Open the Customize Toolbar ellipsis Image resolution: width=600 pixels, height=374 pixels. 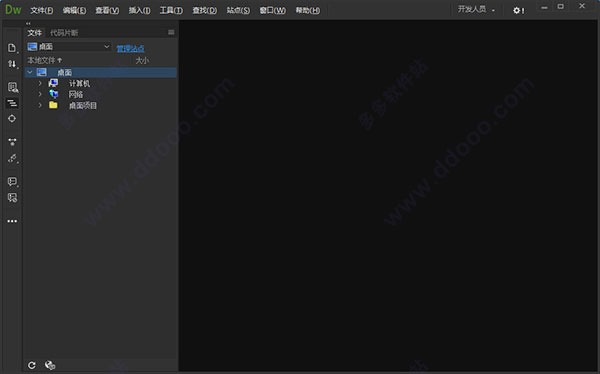(12, 221)
